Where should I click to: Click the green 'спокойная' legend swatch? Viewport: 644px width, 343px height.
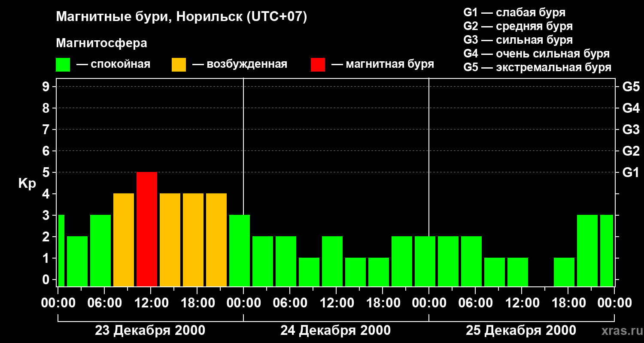(x=63, y=65)
